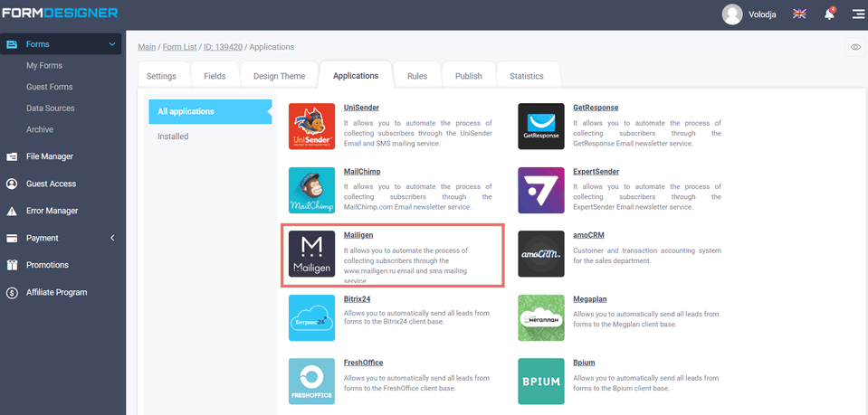Screen dimensions: 868x415
Task: View the Statistics tab
Action: (527, 76)
